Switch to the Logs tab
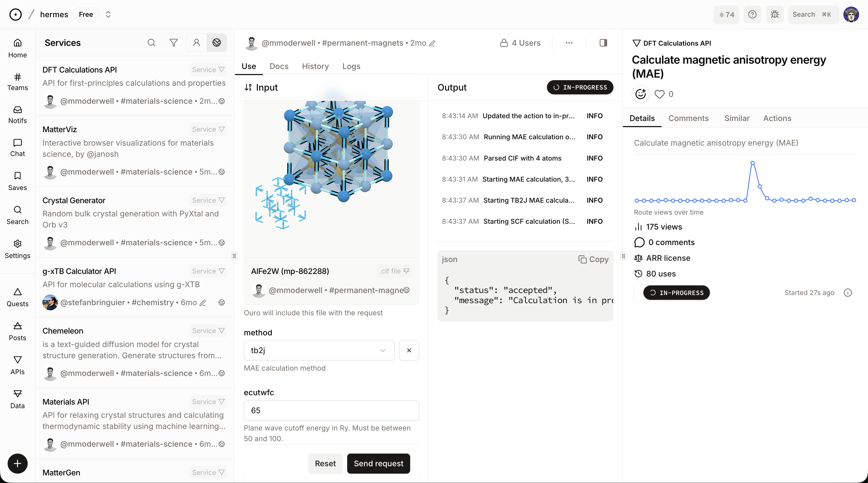This screenshot has width=868, height=483. 351,66
